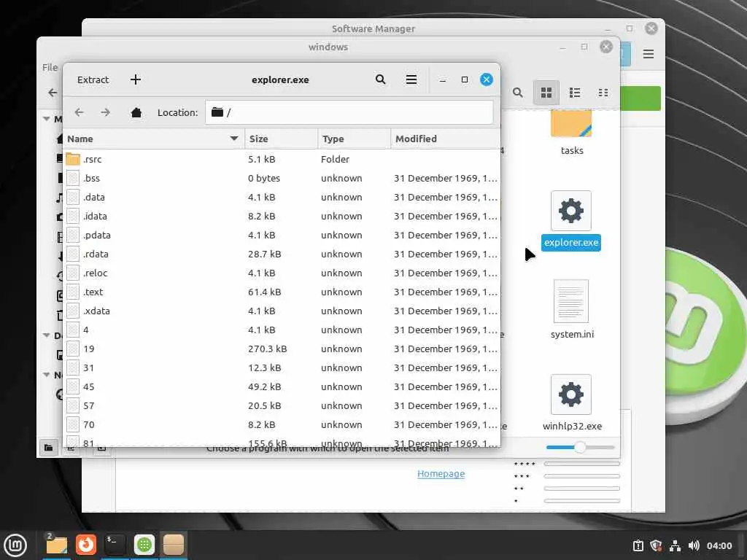Select winhlp32.exe in the file manager
The image size is (747, 560).
570,394
